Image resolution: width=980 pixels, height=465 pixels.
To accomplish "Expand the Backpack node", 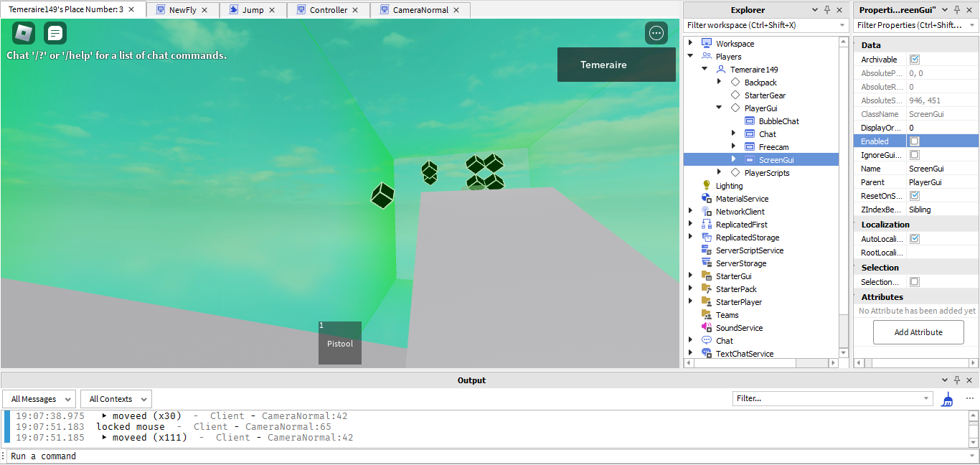I will click(x=719, y=83).
